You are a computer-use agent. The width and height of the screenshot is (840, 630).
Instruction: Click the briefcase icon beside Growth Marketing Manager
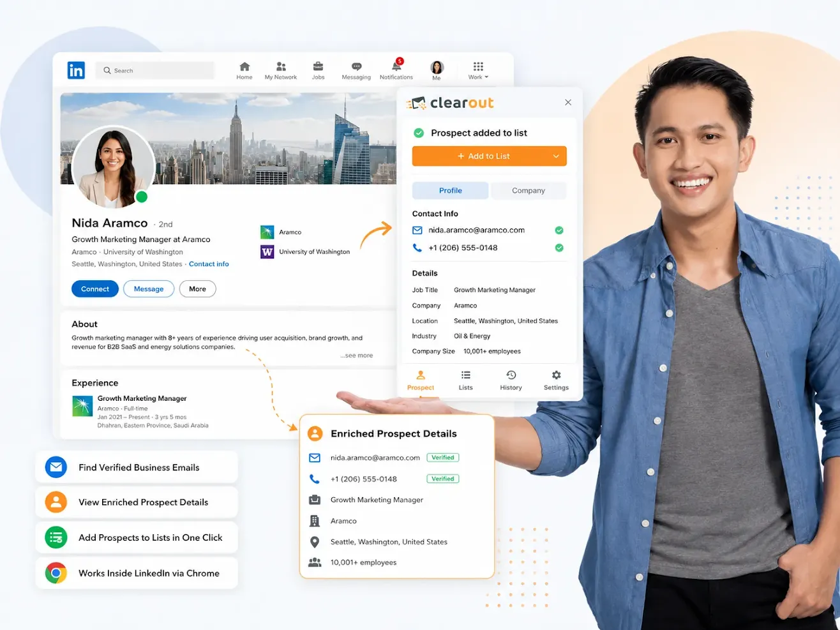tap(315, 500)
